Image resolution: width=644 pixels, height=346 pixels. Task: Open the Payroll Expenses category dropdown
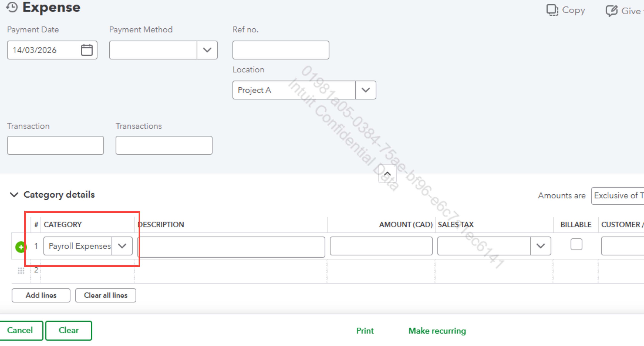(122, 246)
